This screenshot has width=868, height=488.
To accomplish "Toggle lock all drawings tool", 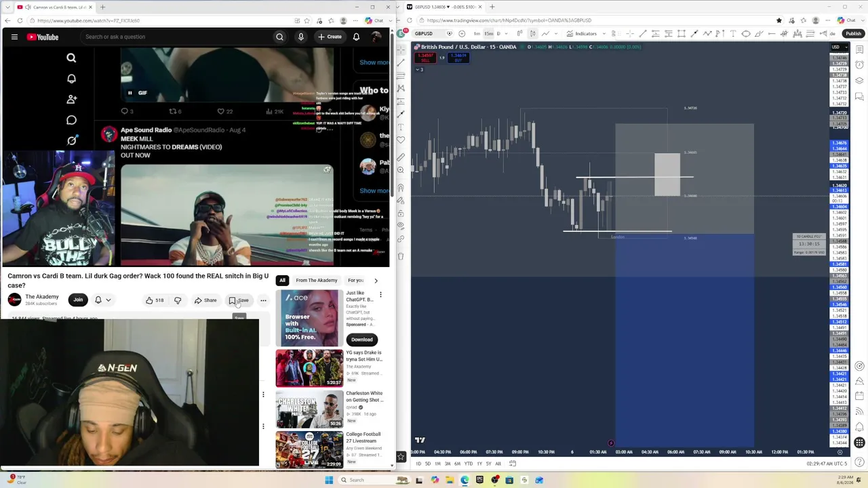I will pos(401,213).
